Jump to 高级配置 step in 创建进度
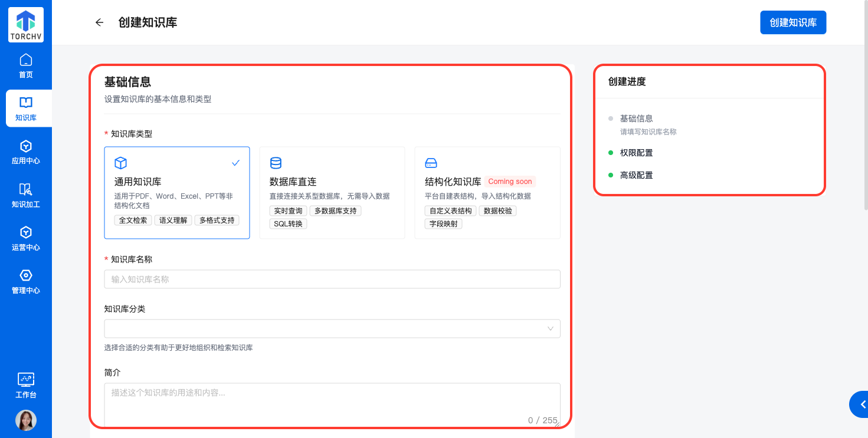 (x=636, y=175)
